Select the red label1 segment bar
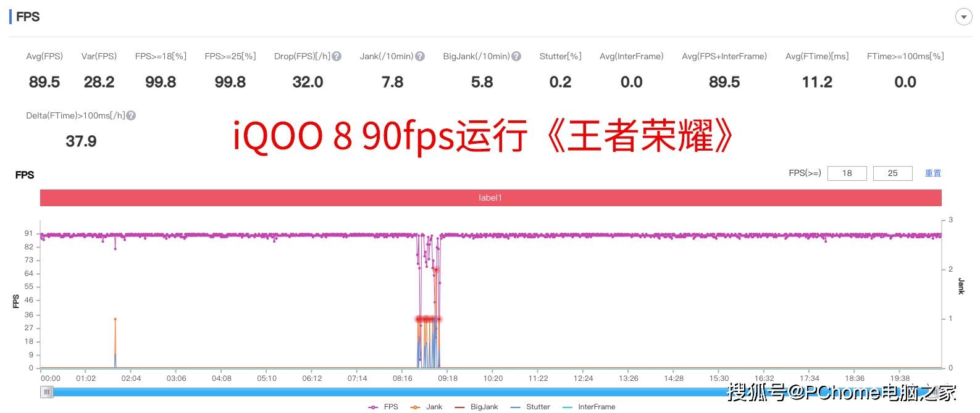The image size is (980, 413). click(490, 198)
